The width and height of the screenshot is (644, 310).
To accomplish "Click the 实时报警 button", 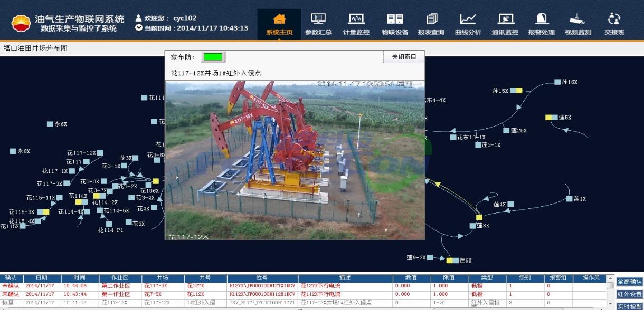I will pyautogui.click(x=630, y=306).
